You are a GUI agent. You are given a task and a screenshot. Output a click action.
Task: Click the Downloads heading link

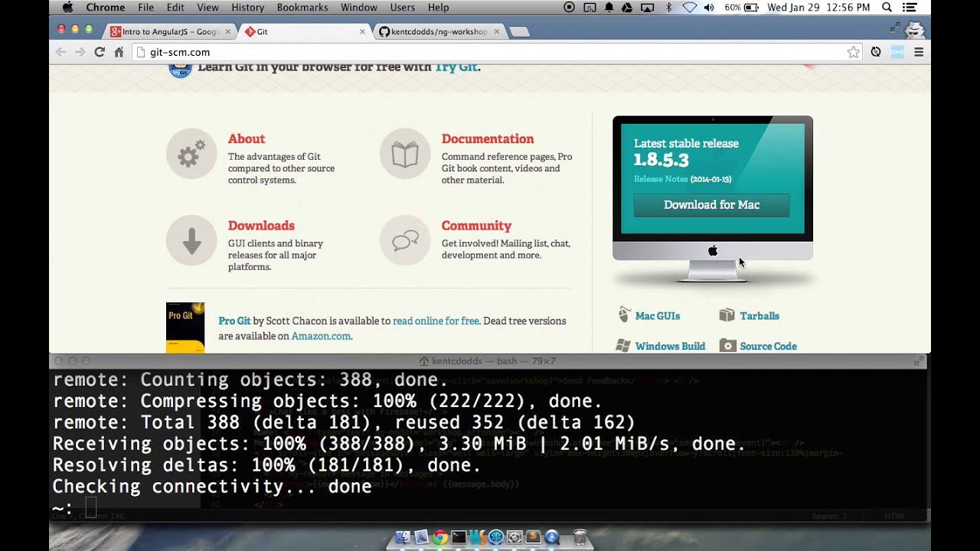(x=261, y=225)
